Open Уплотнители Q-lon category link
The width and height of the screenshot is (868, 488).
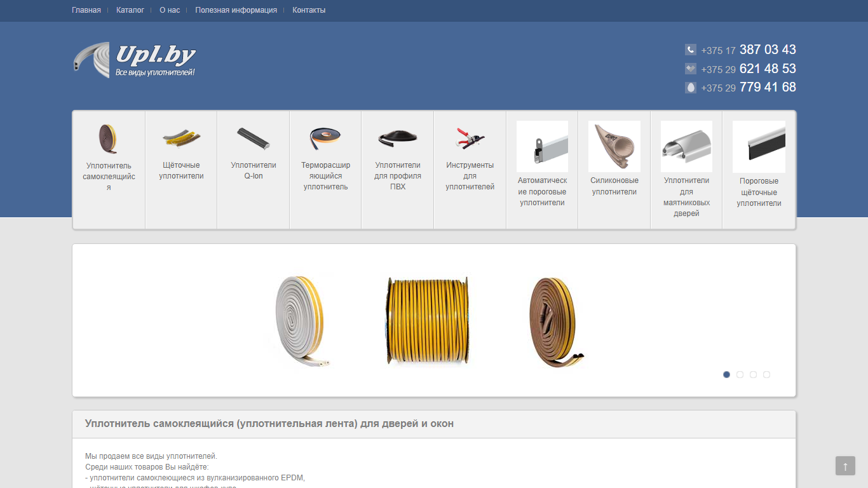[x=254, y=170]
